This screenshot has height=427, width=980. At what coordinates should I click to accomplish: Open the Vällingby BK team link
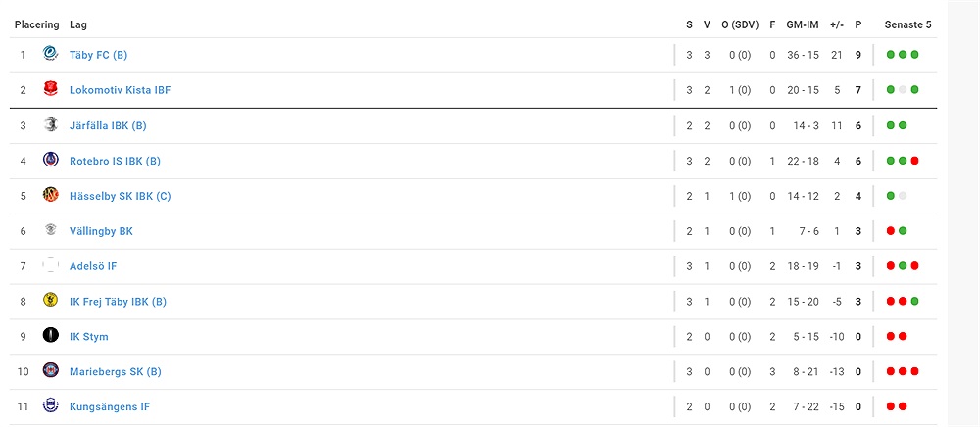pos(101,231)
